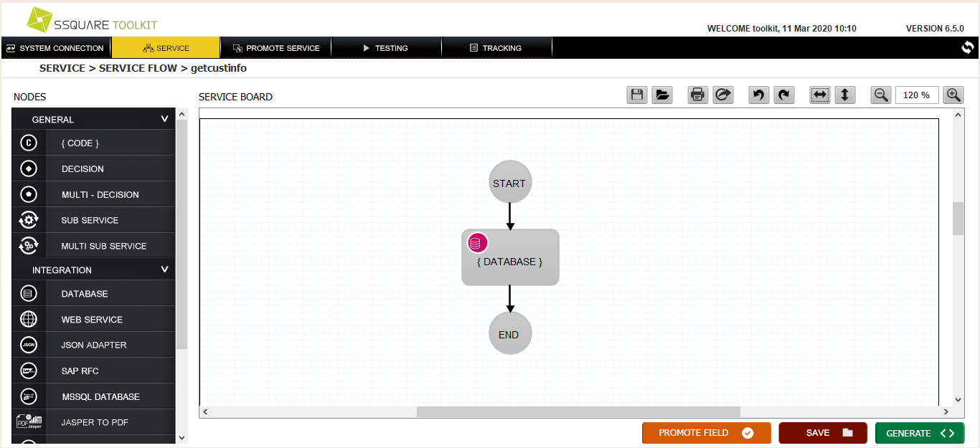
Task: Collapse the INTEGRATION nodes section
Action: click(164, 270)
